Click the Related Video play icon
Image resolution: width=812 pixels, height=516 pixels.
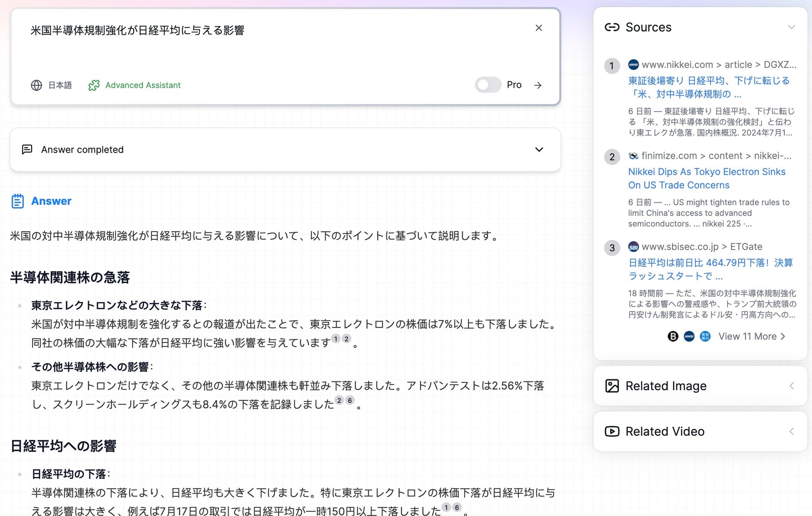pyautogui.click(x=612, y=431)
